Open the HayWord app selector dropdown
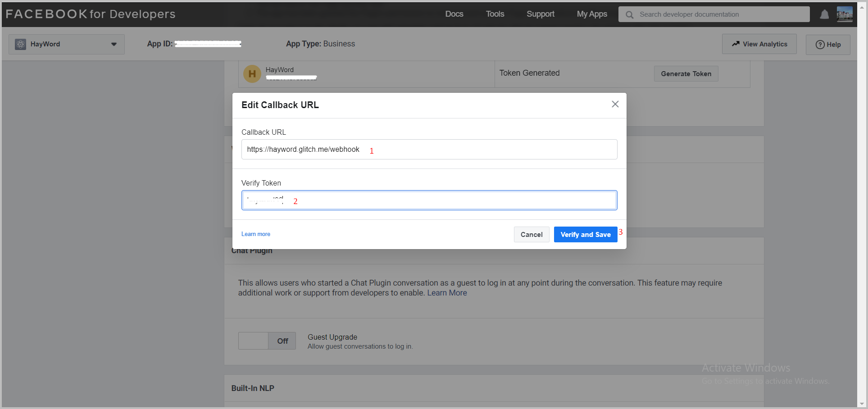 click(x=67, y=44)
